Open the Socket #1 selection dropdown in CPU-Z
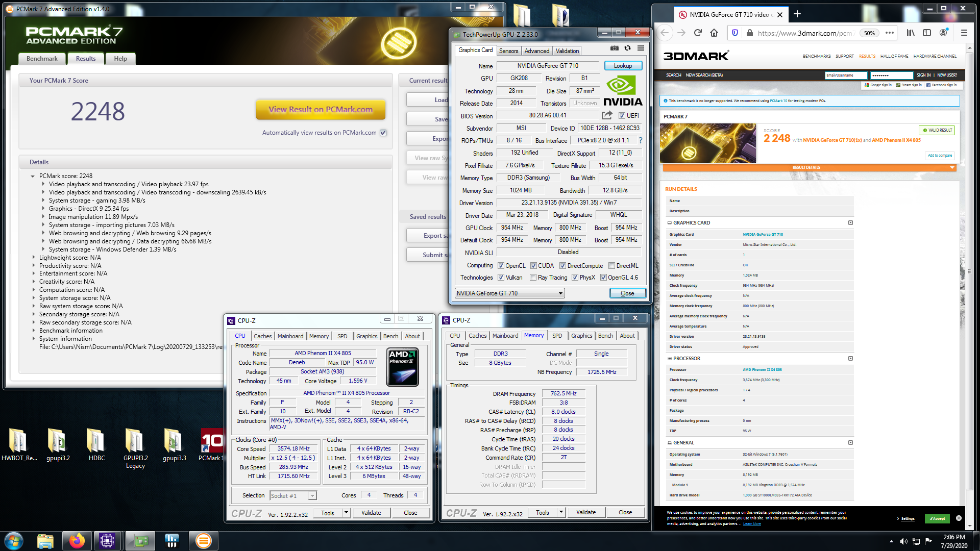The width and height of the screenshot is (980, 551). (x=293, y=495)
